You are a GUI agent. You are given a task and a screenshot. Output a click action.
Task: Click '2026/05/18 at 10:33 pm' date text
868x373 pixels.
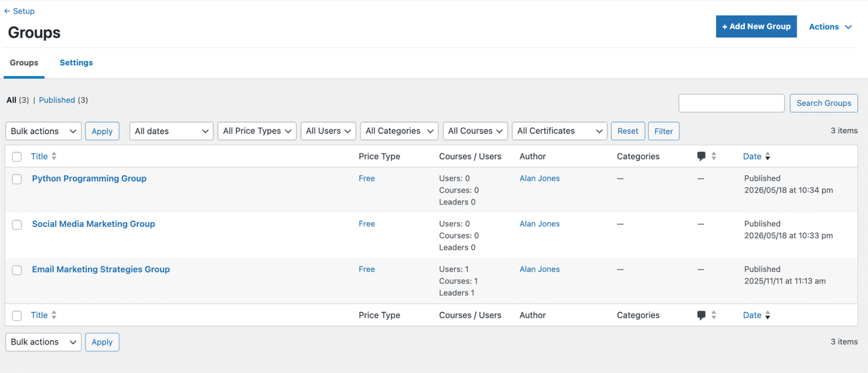coord(788,236)
